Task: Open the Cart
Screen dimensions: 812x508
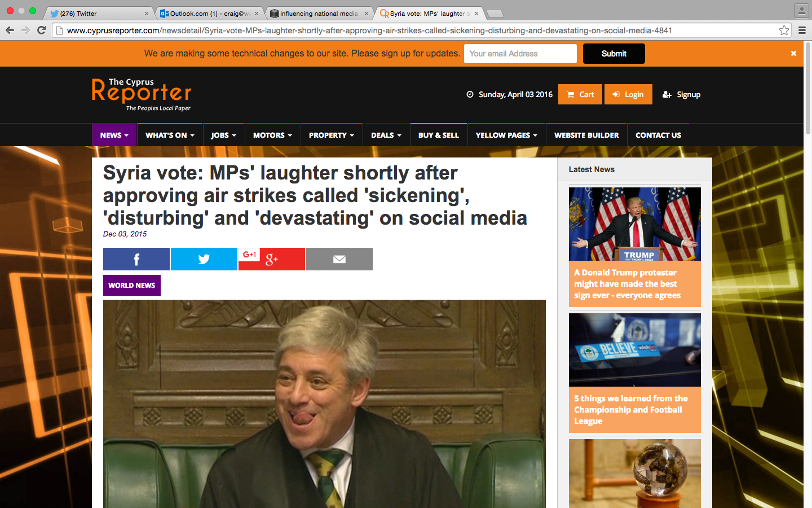Action: pyautogui.click(x=580, y=94)
